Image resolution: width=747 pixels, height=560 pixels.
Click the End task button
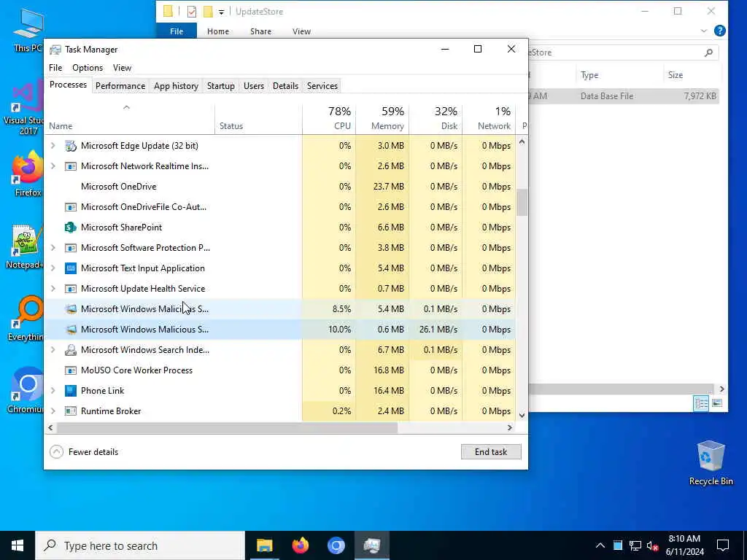[x=491, y=452]
